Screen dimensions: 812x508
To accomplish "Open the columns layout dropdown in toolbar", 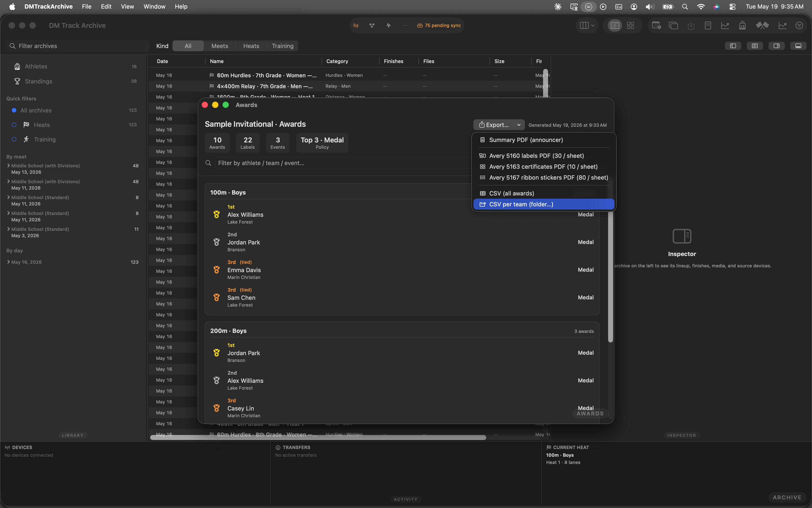I will point(587,26).
